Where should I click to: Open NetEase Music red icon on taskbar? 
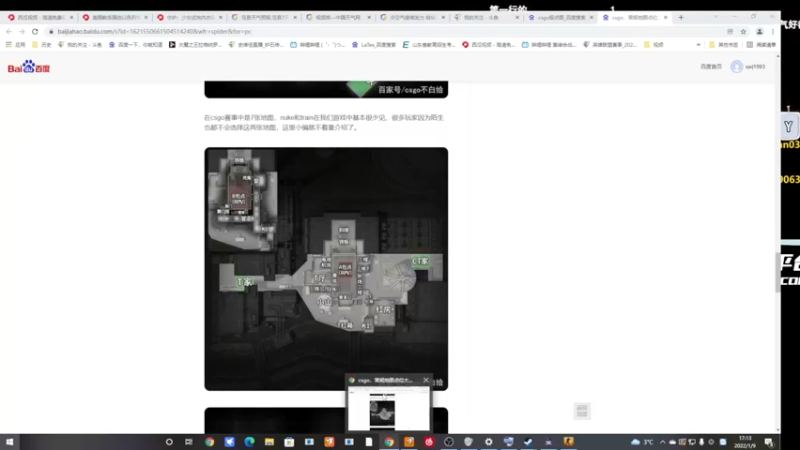pos(429,442)
